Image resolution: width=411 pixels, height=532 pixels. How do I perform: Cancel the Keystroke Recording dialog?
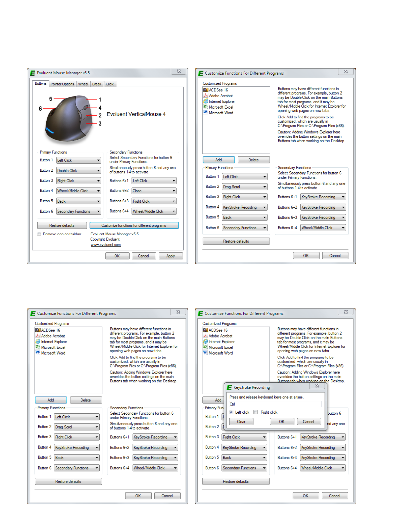tap(309, 421)
